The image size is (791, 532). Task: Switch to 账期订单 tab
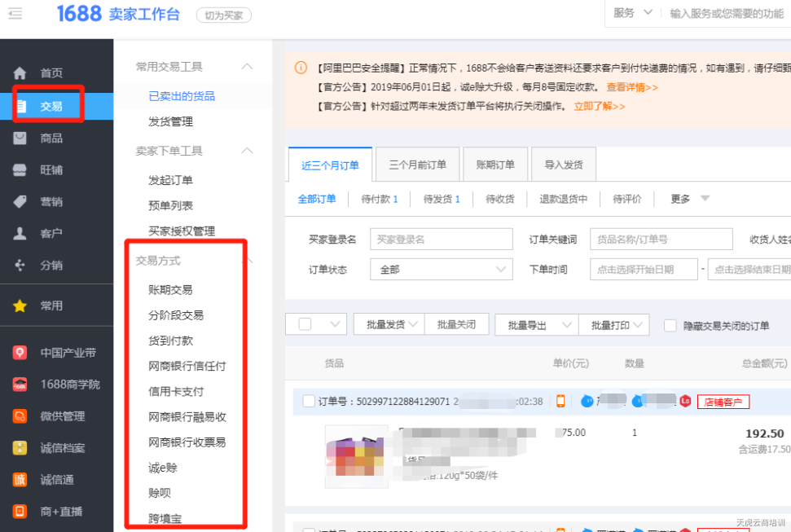point(495,165)
